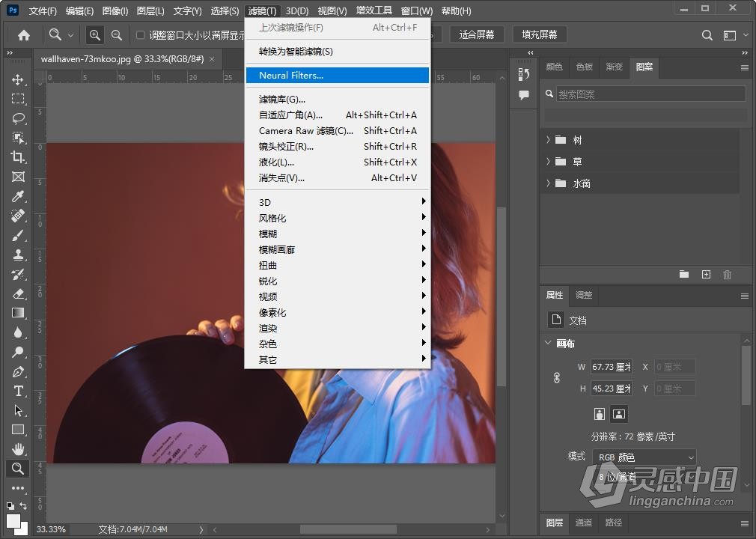Select the Hand tool
The image size is (756, 539).
pyautogui.click(x=16, y=449)
